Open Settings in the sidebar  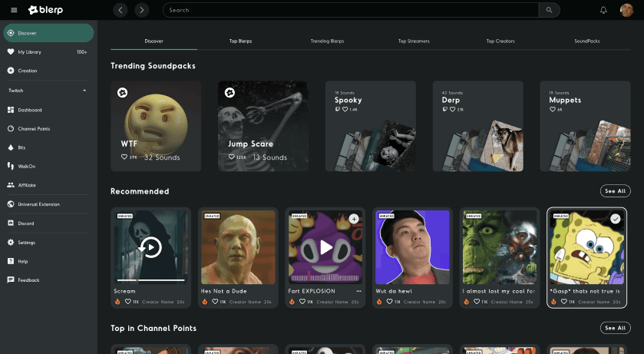pos(48,243)
